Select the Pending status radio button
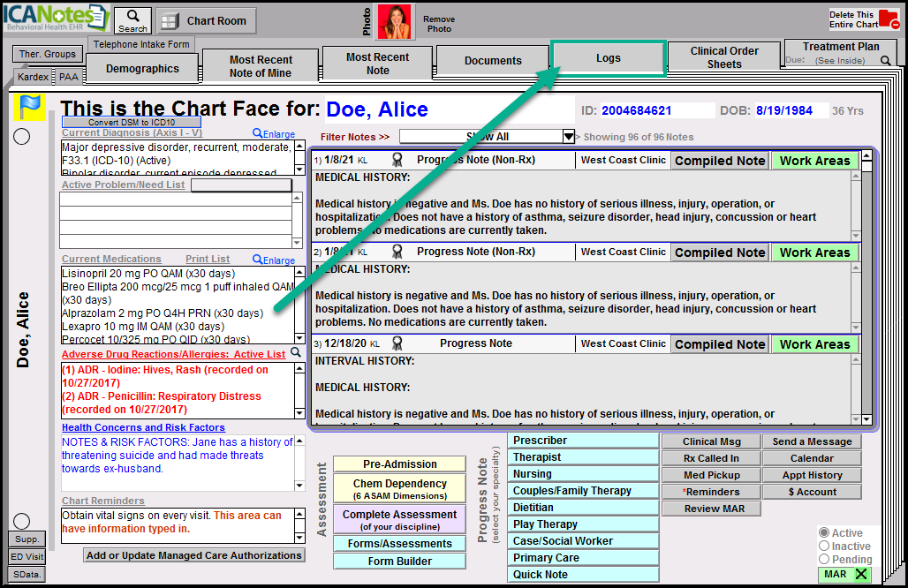Viewport: 908px width, 588px height. (825, 560)
